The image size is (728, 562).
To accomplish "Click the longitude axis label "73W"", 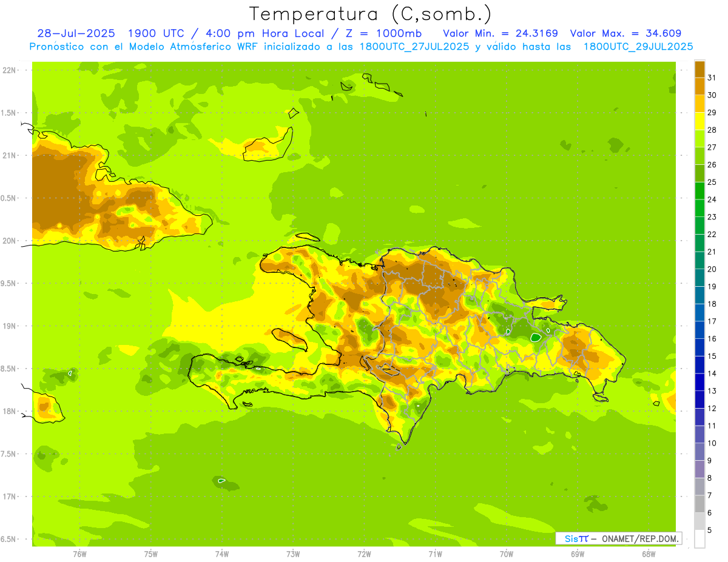I will [293, 554].
